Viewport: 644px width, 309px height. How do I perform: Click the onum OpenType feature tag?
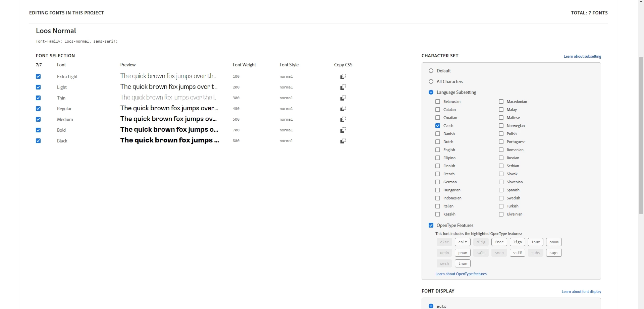[554, 242]
